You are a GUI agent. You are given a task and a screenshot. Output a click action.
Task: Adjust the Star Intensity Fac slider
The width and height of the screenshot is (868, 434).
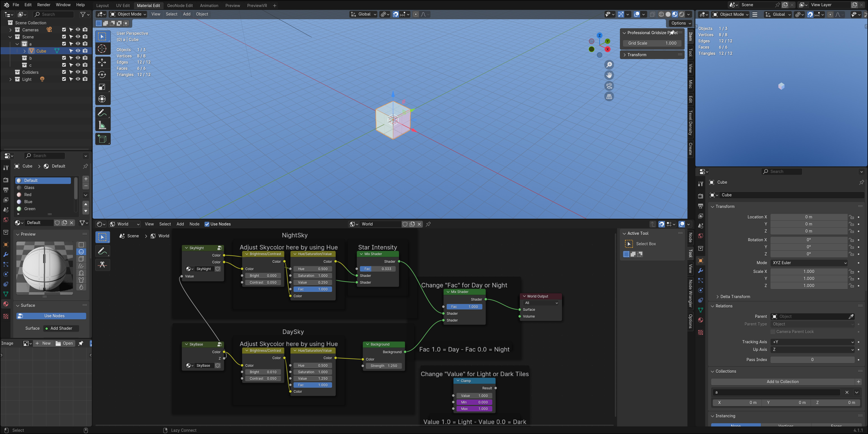pyautogui.click(x=377, y=269)
